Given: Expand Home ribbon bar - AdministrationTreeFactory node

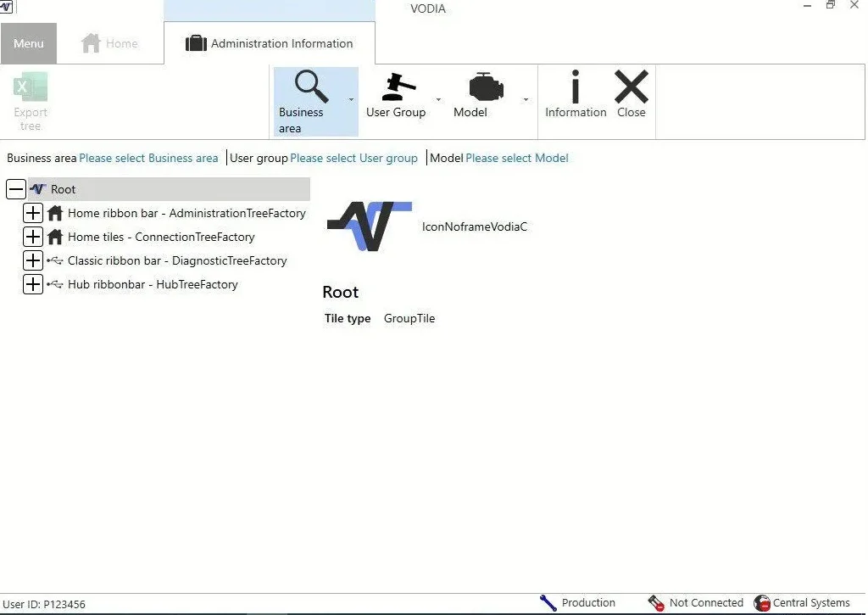Looking at the screenshot, I should click(33, 213).
